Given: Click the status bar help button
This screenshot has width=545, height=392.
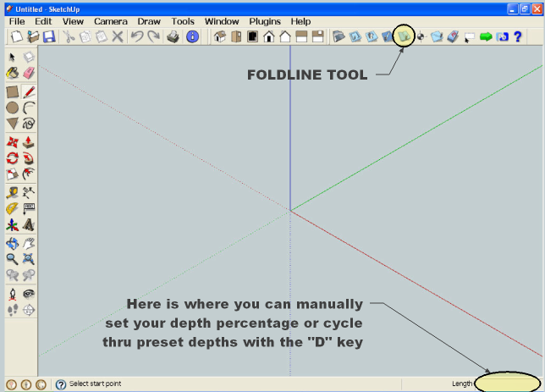Looking at the screenshot, I should coord(61,384).
